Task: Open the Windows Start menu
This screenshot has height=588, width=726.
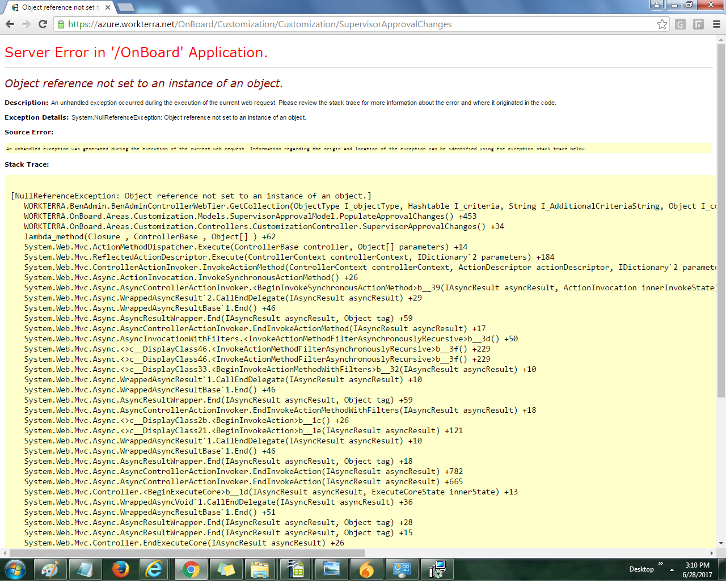Action: point(15,569)
